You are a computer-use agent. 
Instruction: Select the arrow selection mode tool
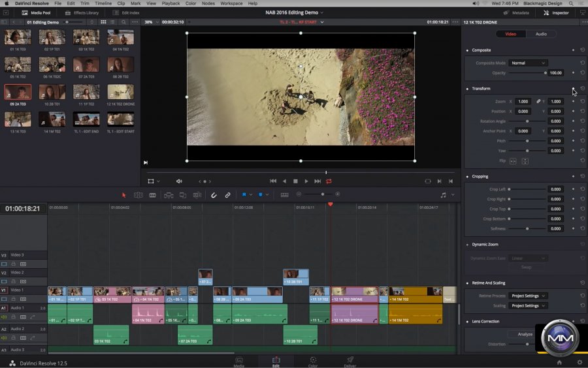(123, 195)
